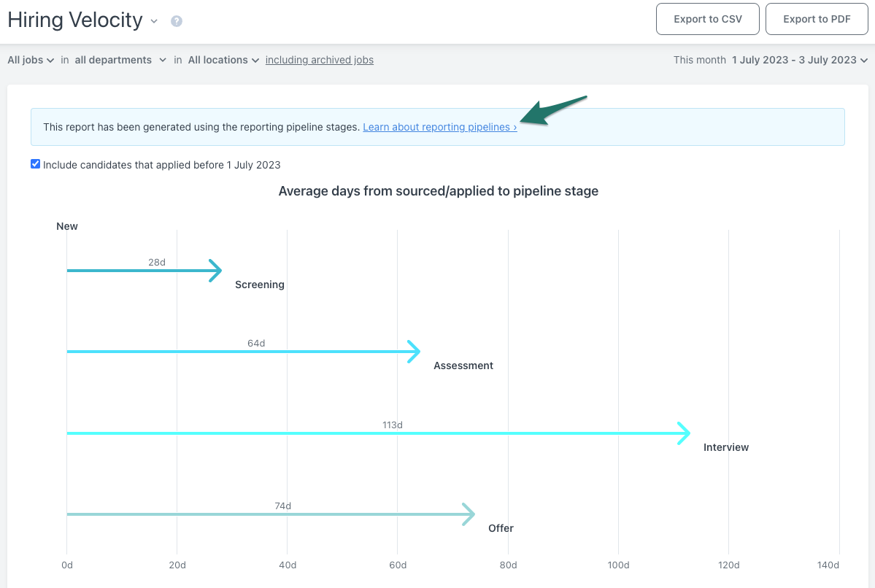Click the including archived jobs link
This screenshot has width=875, height=588.
point(319,60)
